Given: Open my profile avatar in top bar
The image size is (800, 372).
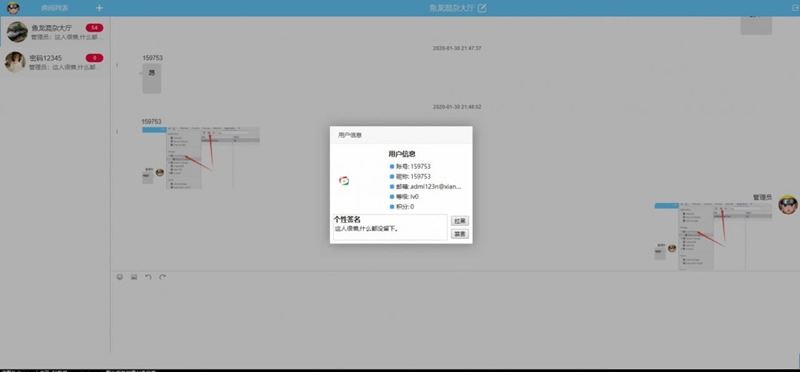Looking at the screenshot, I should pyautogui.click(x=13, y=8).
